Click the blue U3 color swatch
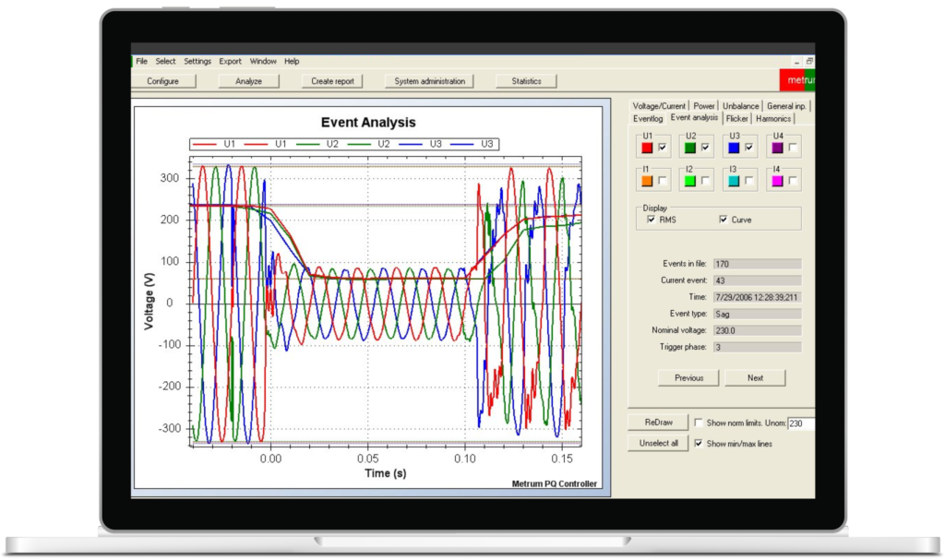Image resolution: width=945 pixels, height=560 pixels. 734,148
